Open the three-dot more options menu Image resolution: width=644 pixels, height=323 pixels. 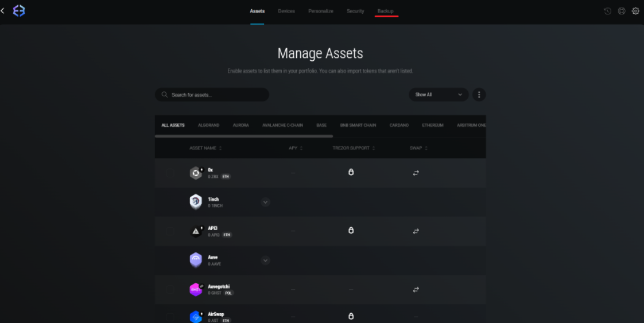[x=479, y=95]
